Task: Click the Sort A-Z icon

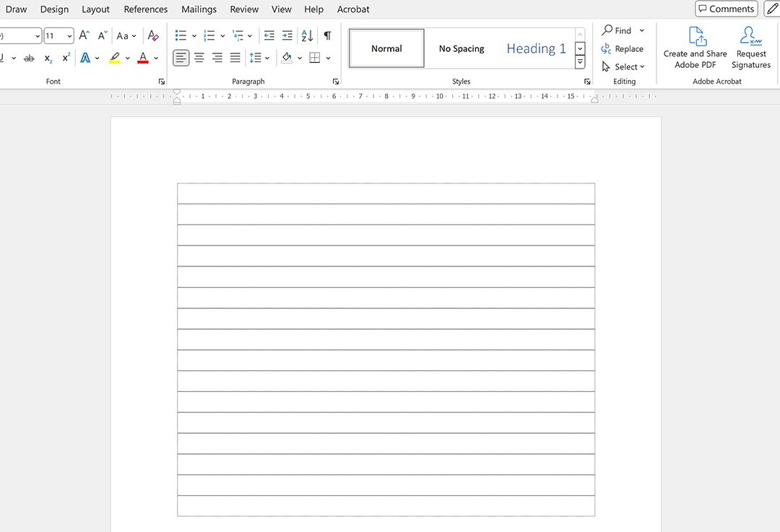Action: tap(307, 35)
